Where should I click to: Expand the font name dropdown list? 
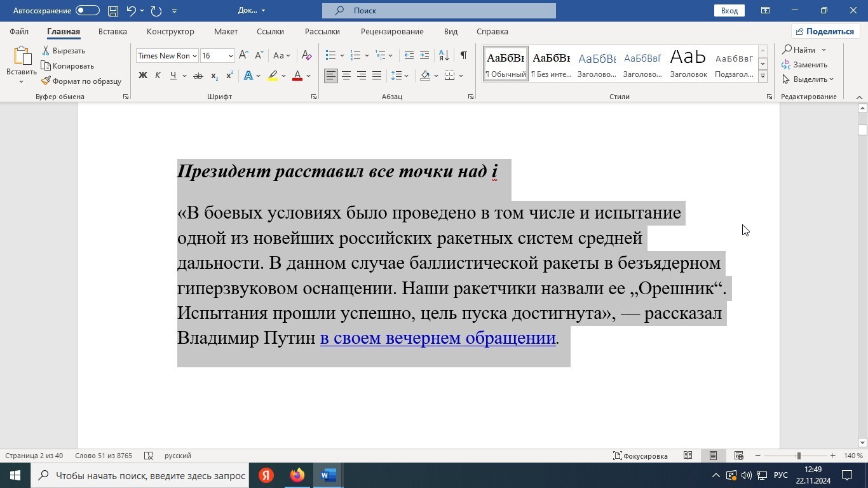(194, 56)
